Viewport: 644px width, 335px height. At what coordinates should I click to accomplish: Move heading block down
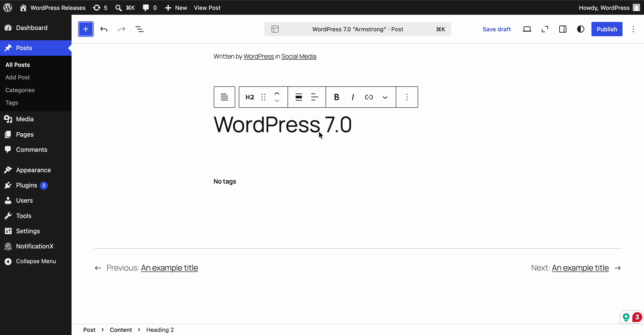(x=277, y=100)
